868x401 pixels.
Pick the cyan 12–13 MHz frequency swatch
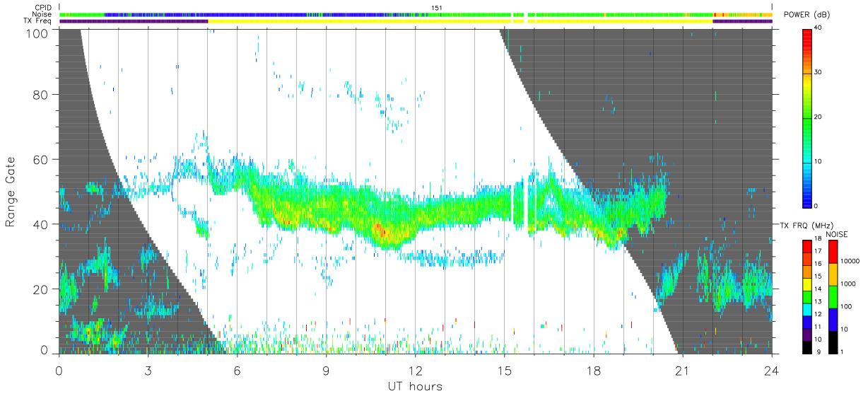[x=807, y=310]
